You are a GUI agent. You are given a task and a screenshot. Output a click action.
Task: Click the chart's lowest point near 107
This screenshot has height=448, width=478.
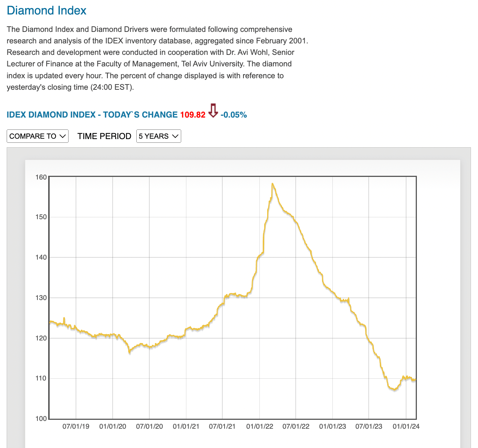[x=394, y=390]
